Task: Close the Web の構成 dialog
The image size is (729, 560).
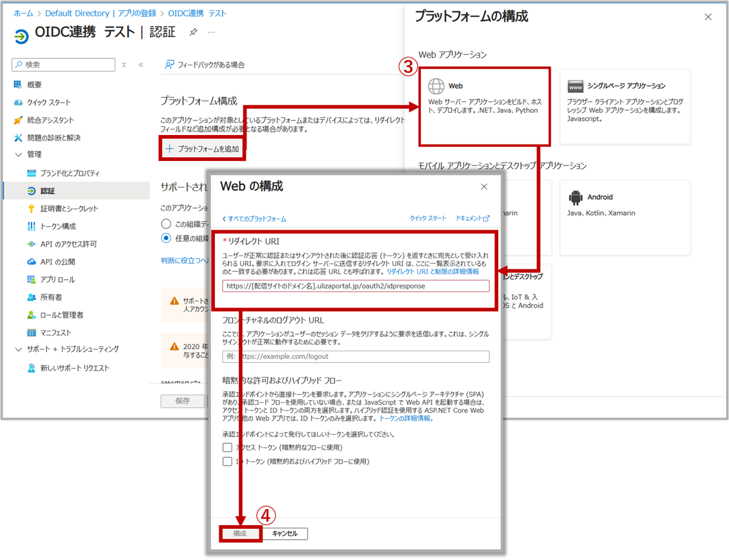Action: (484, 186)
